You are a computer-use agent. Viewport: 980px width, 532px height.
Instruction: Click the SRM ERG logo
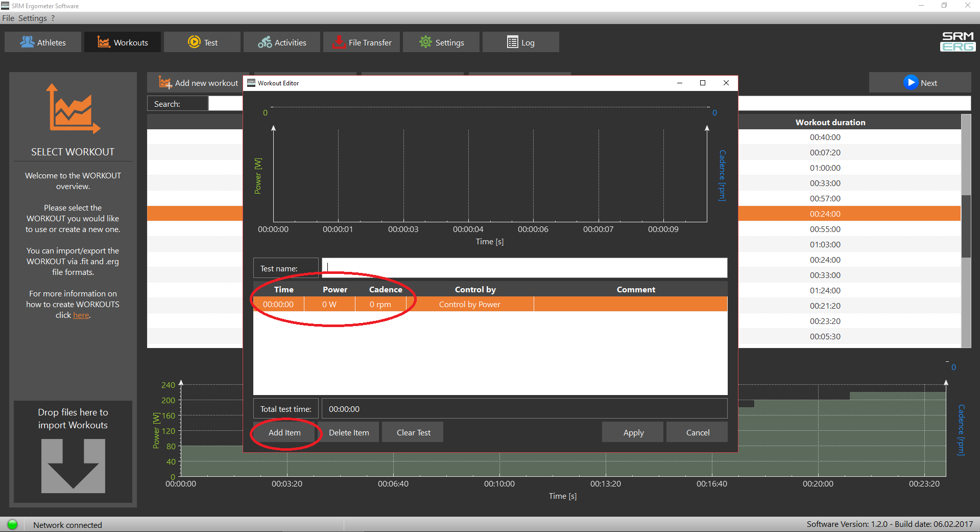(x=958, y=41)
